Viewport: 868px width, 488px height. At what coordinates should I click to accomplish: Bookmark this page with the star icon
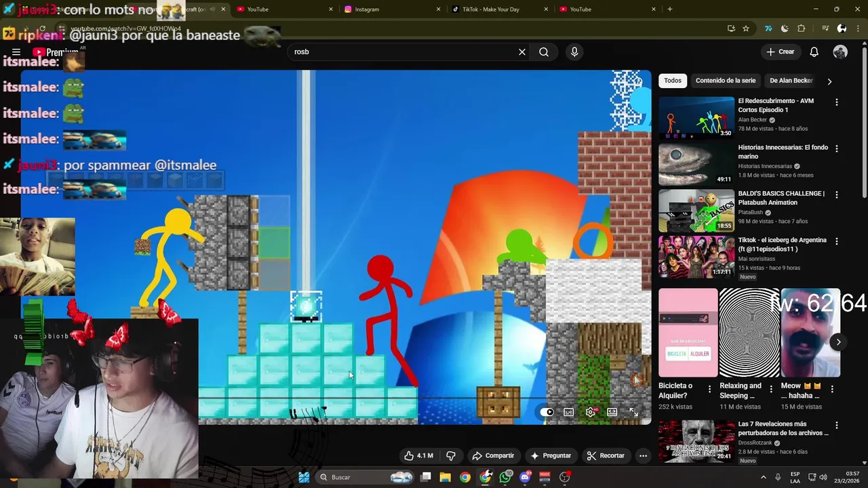click(x=746, y=28)
